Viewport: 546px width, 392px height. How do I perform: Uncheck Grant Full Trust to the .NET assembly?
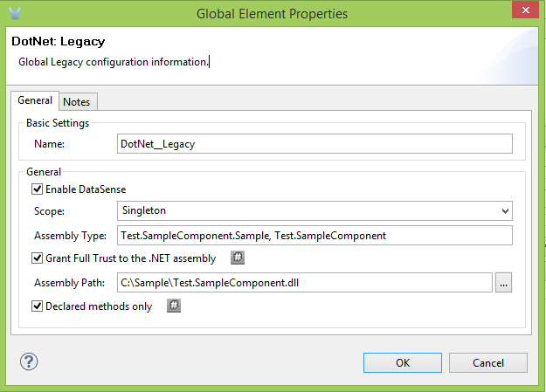[x=38, y=258]
